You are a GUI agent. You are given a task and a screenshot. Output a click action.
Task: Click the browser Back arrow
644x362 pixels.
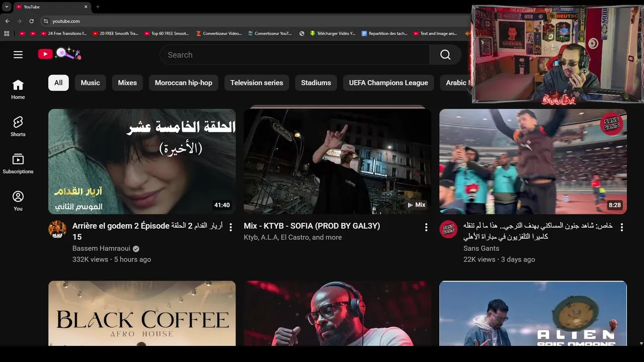7,21
